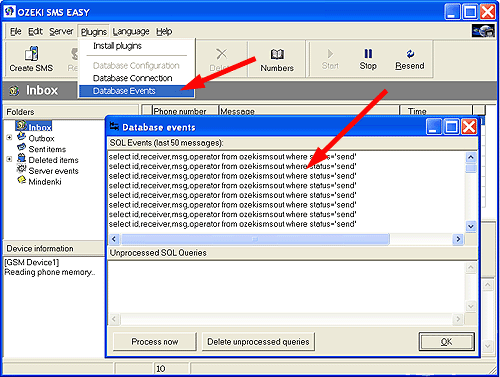Screen dimensions: 500x377
Task: Open the Help menu
Action: coord(164,31)
